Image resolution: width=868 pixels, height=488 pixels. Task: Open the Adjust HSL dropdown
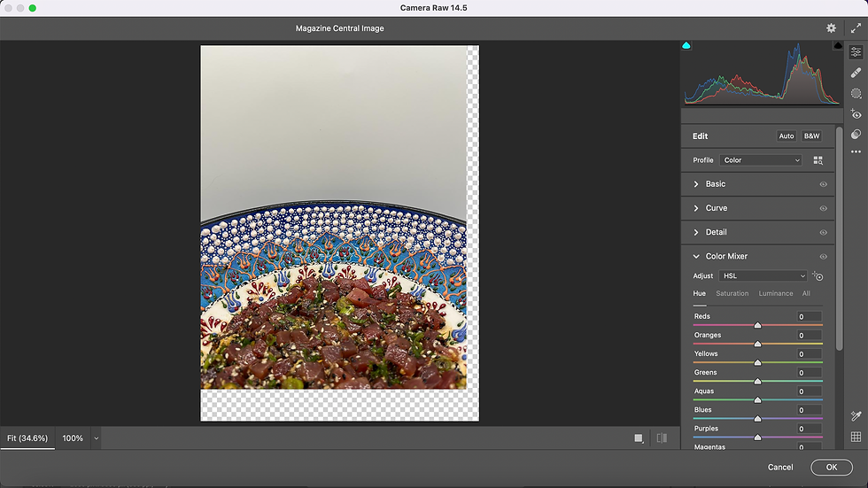[763, 275]
